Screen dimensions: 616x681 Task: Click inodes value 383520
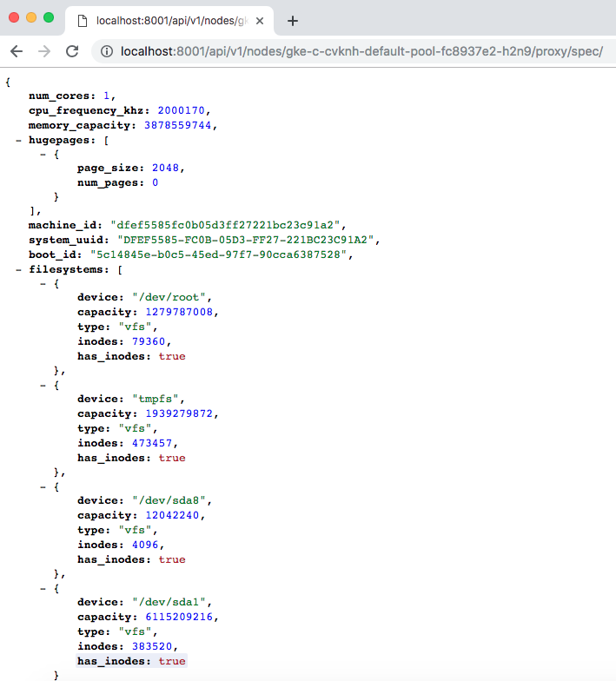click(x=152, y=646)
